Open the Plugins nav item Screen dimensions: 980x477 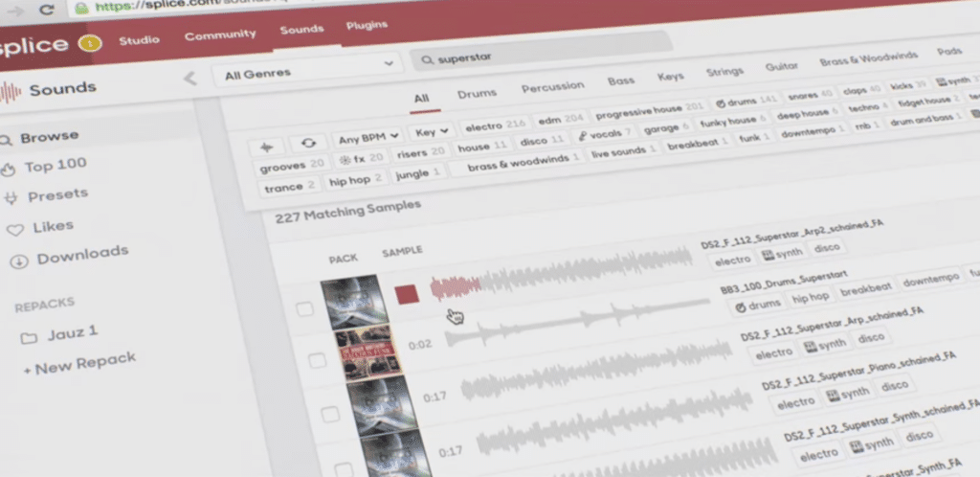coord(367,26)
